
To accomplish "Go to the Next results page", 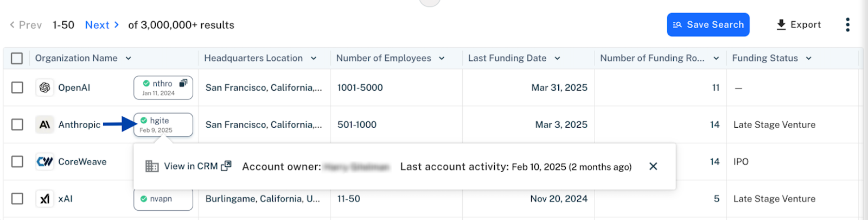I will click(x=102, y=25).
